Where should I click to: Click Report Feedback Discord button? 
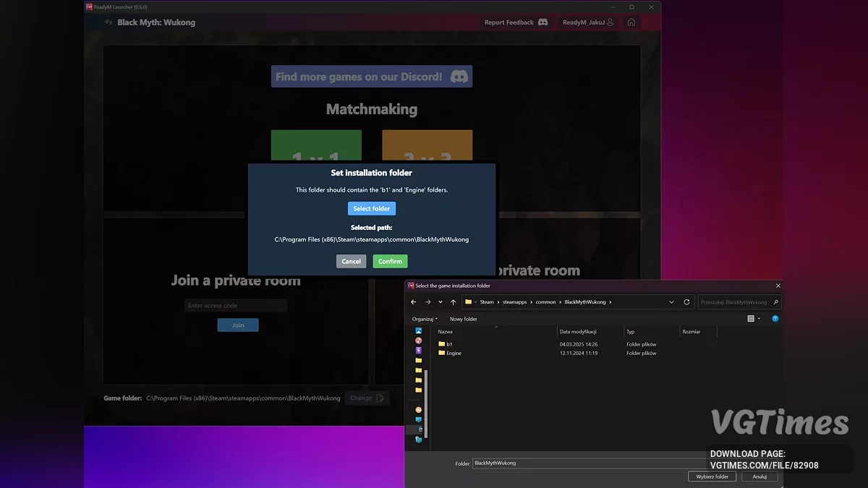coord(516,22)
